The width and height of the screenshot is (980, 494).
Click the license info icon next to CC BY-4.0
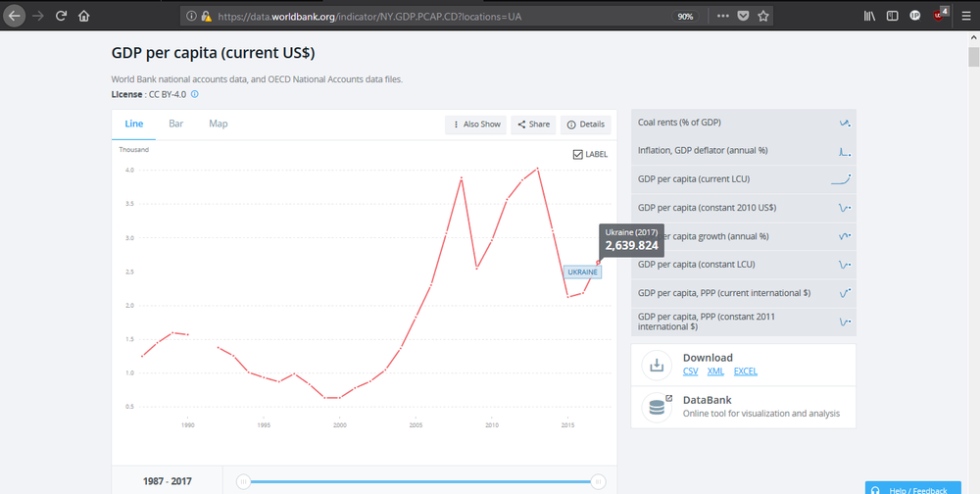(x=194, y=94)
